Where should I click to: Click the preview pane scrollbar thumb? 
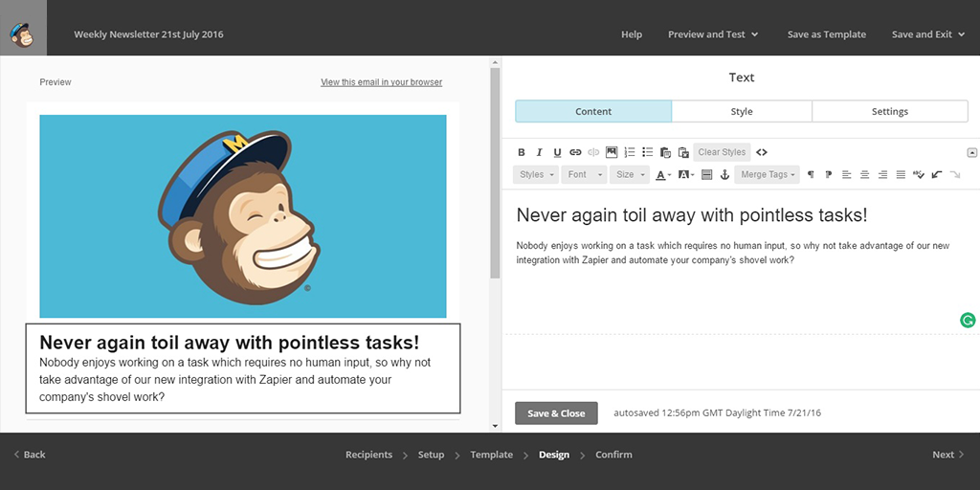(x=495, y=173)
